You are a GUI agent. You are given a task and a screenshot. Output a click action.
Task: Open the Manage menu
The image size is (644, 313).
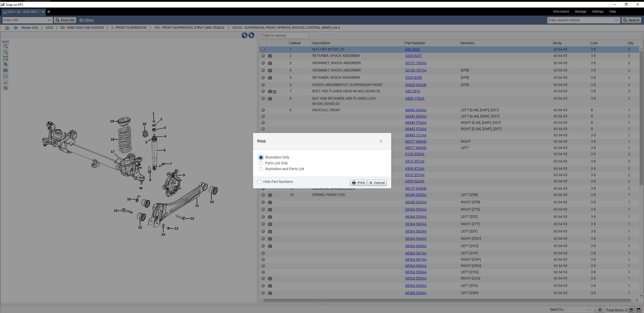click(581, 12)
